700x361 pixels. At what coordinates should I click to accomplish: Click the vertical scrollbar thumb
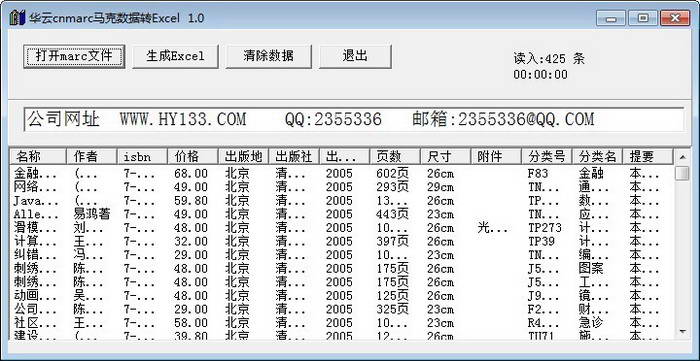coord(682,173)
